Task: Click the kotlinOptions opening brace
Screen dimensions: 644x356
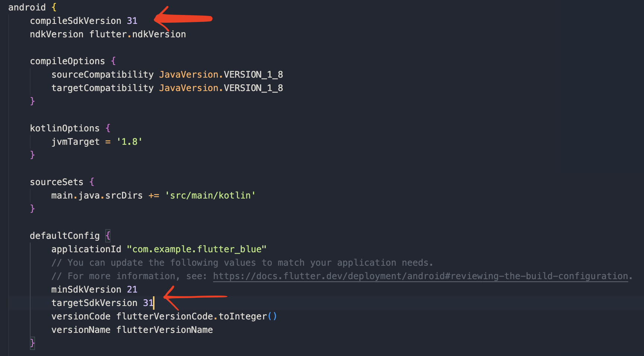Action: [108, 128]
